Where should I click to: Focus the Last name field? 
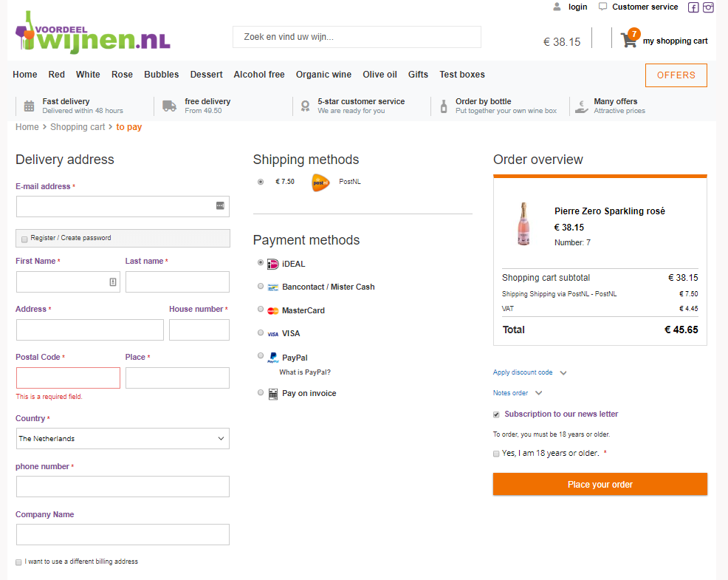click(177, 282)
